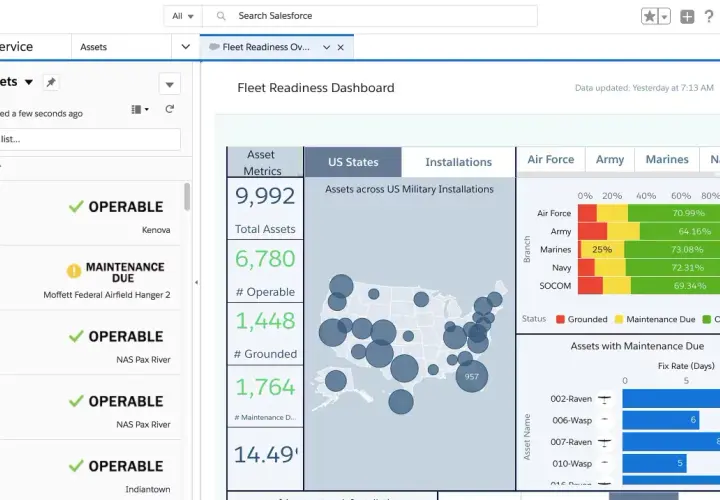Viewport: 720px width, 500px height.
Task: Refresh the assets list
Action: click(x=170, y=109)
